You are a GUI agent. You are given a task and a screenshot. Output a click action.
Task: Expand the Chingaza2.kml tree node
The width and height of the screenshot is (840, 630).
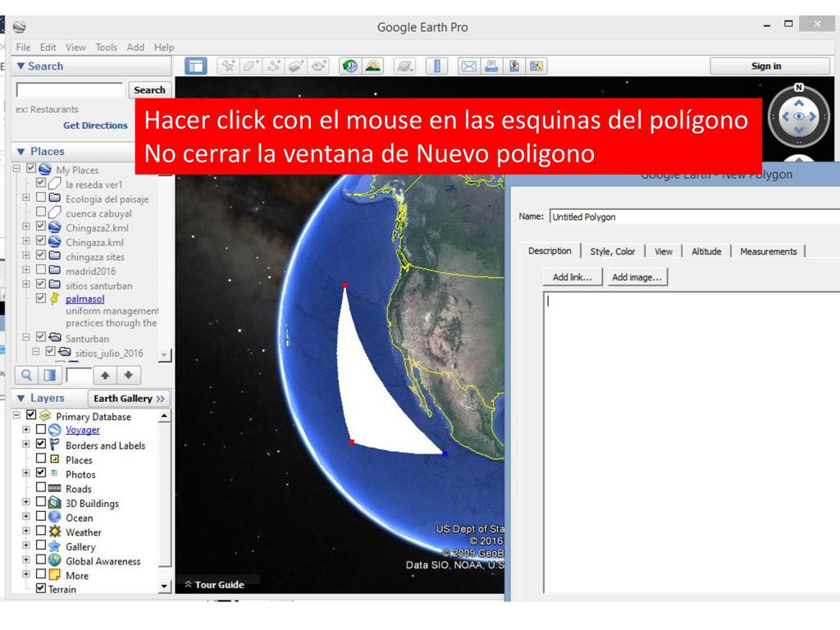click(x=25, y=226)
